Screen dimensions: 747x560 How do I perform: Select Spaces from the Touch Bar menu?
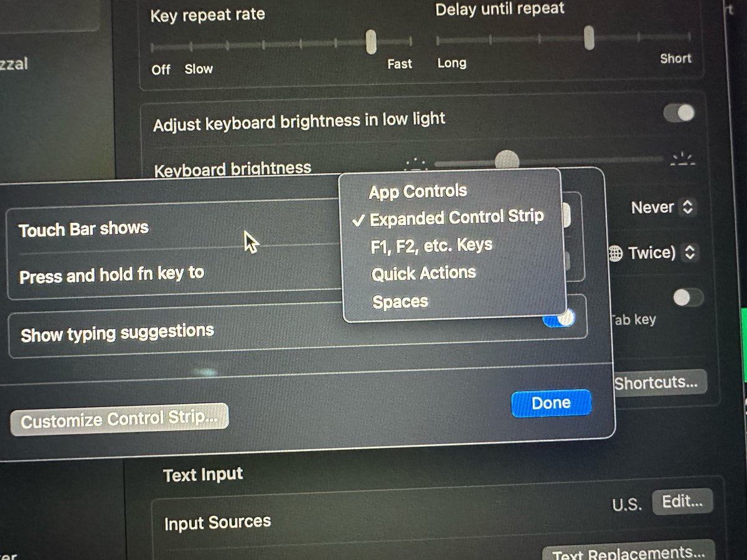[400, 302]
